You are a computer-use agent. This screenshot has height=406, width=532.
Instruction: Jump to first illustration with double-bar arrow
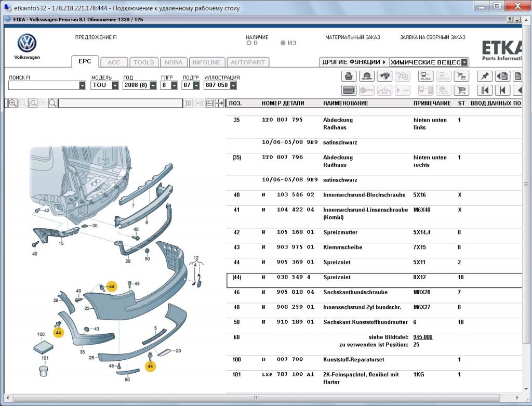tap(485, 90)
